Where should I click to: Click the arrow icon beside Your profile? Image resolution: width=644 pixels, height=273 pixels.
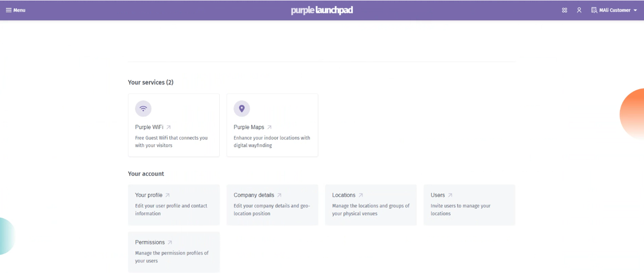pyautogui.click(x=168, y=195)
